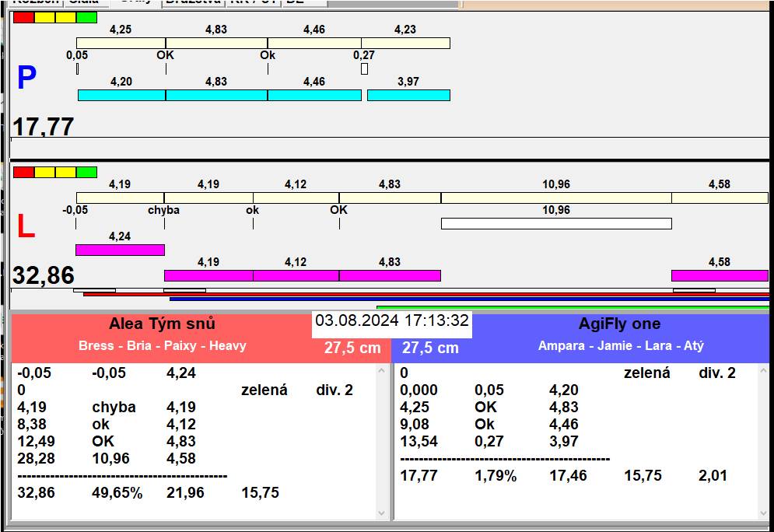This screenshot has height=532, width=774.
Task: Click the white 10,96 bar in lane L
Action: coord(555,223)
